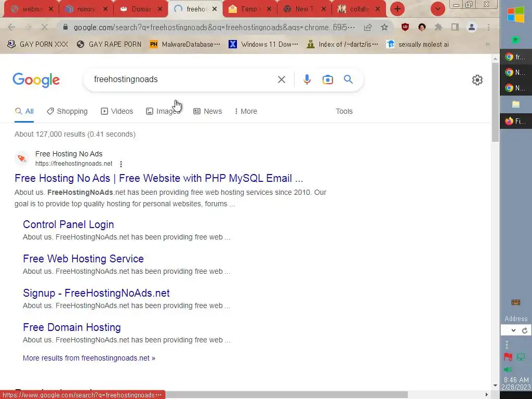Open the MalwareDatabase bookmark
Viewport: 532px width, 399px height.
(185, 44)
